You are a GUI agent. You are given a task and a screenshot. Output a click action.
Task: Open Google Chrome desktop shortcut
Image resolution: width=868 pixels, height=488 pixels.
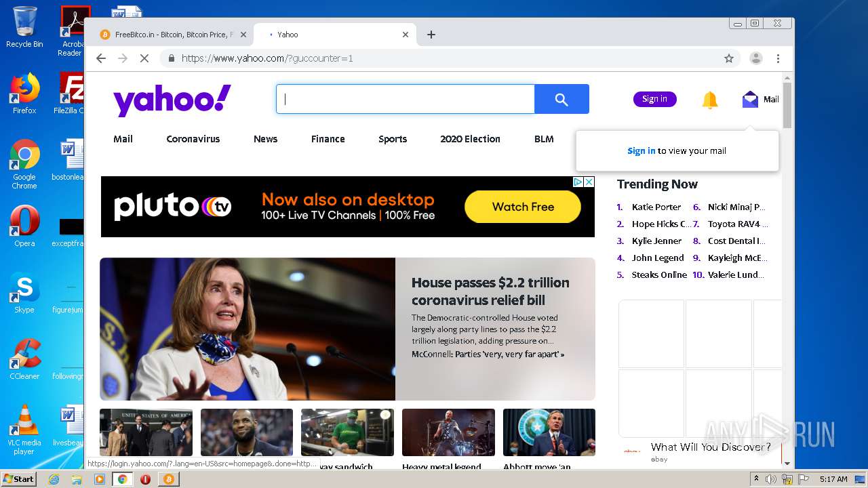coord(24,163)
